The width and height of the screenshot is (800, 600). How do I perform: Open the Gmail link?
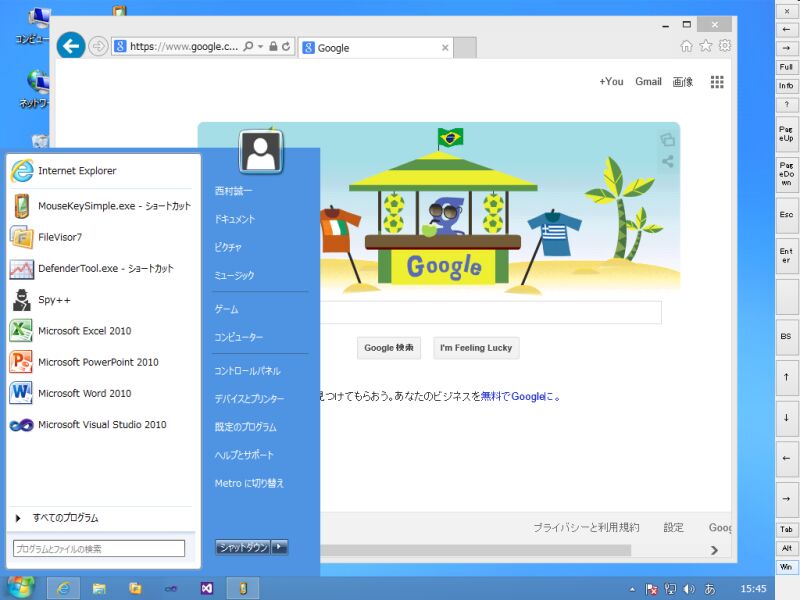[x=648, y=82]
